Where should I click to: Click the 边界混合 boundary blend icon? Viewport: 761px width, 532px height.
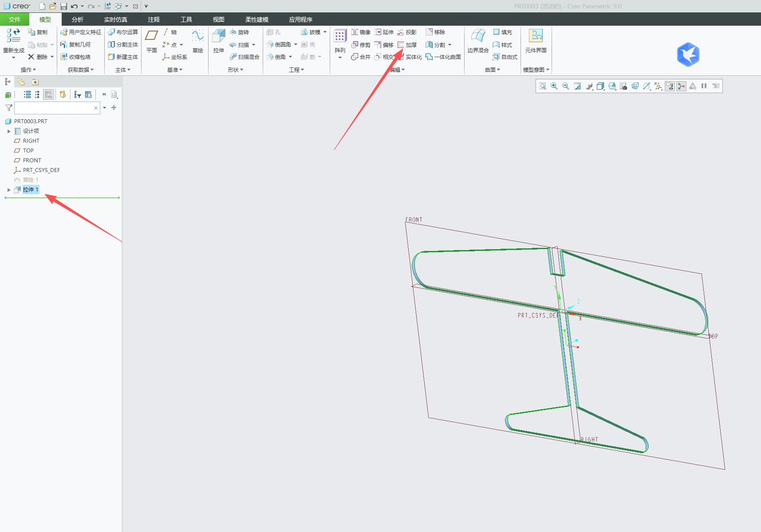478,41
